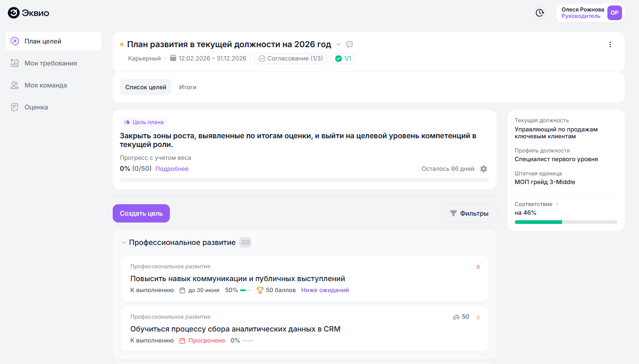This screenshot has height=364, width=639.
Task: Click the green Соответствие 46% progress bar
Action: pos(566,222)
